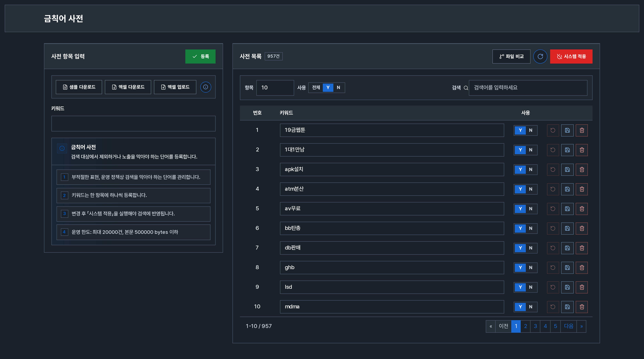The image size is (644, 359).
Task: Edit the ghb keyword field
Action: 392,268
